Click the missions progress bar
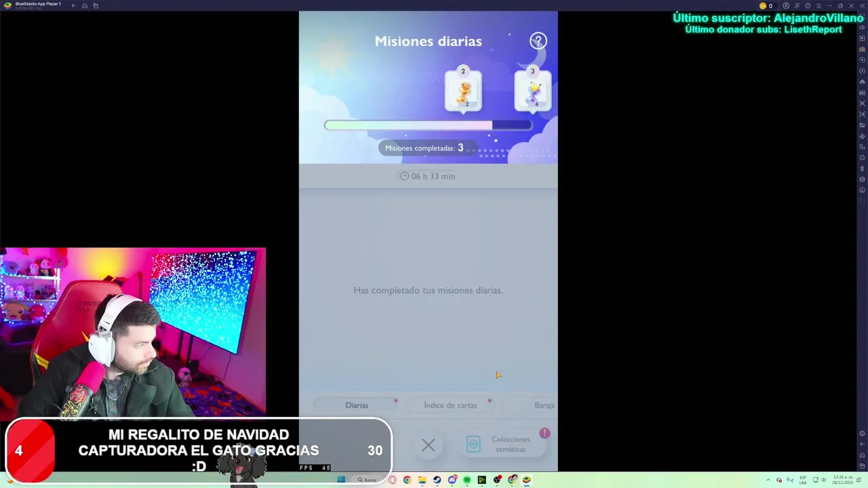The width and height of the screenshot is (868, 488). 428,125
